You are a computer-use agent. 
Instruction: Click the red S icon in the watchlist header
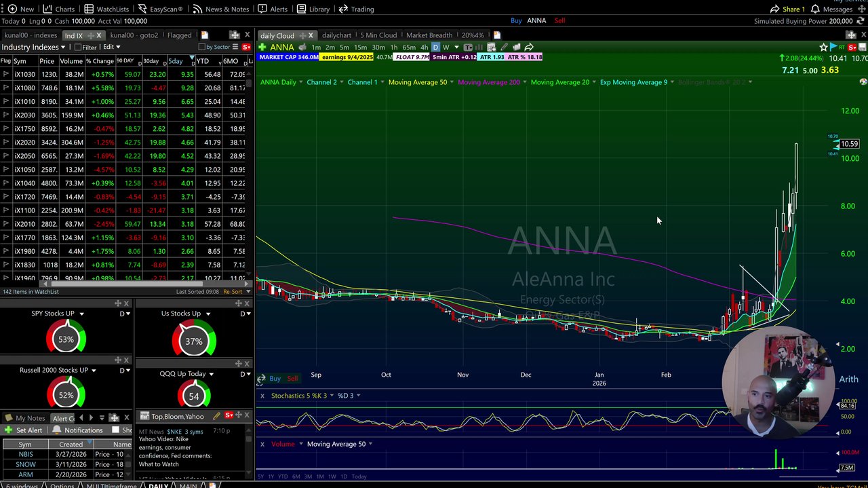(246, 47)
